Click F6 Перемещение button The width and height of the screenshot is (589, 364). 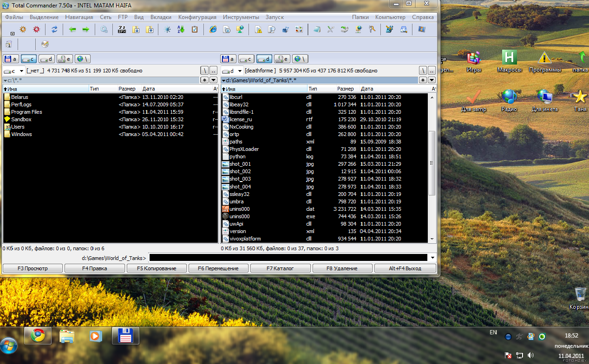[218, 268]
